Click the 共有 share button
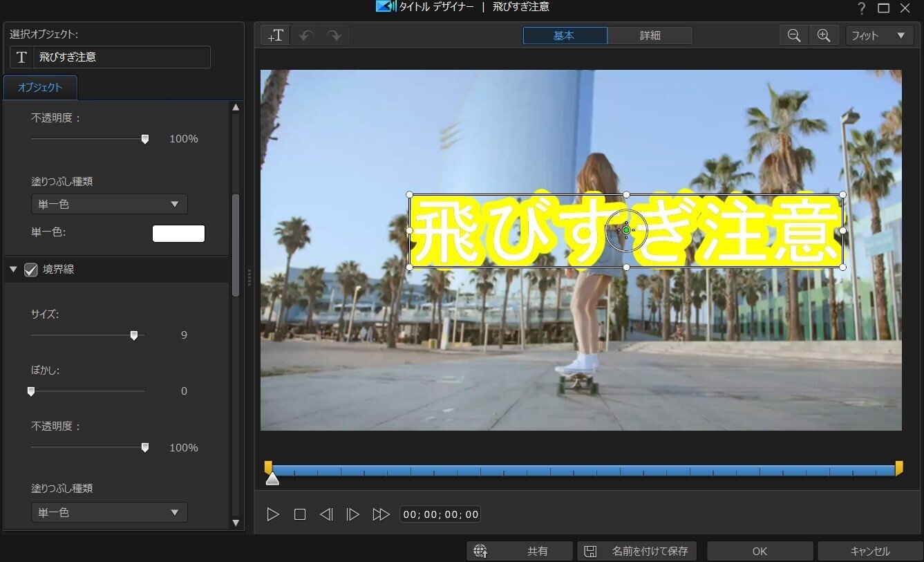 (520, 551)
